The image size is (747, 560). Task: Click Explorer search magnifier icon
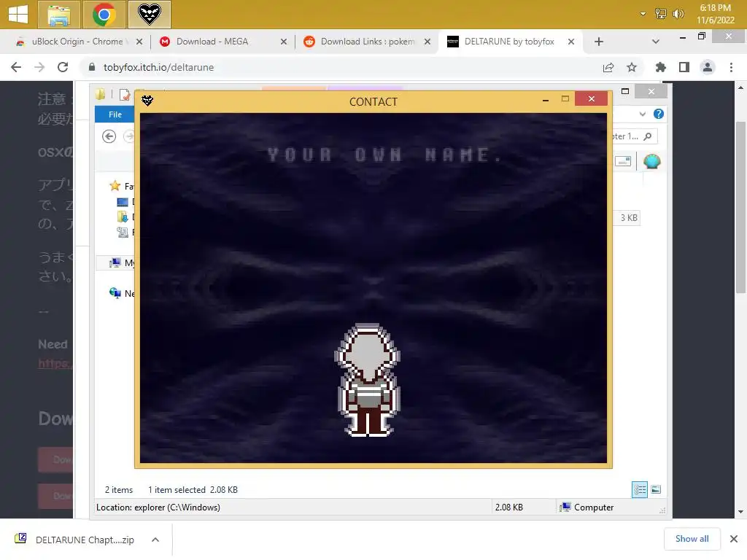coord(648,136)
